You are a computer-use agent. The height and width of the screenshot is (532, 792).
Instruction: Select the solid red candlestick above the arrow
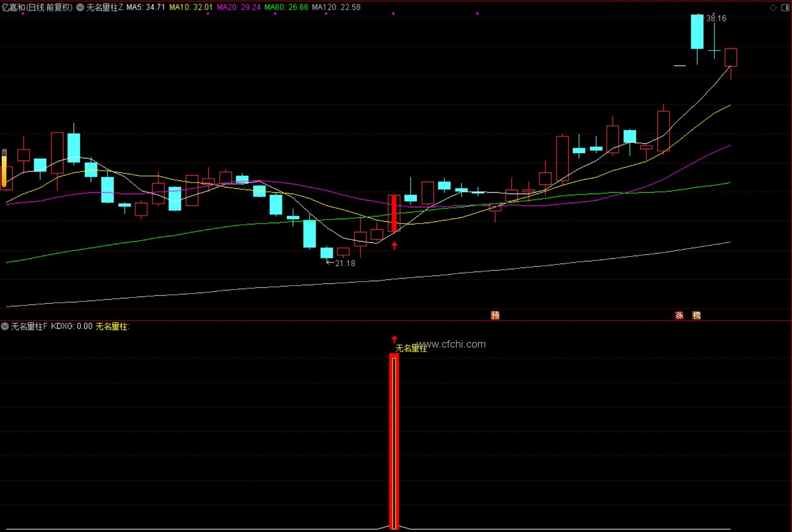tap(394, 213)
